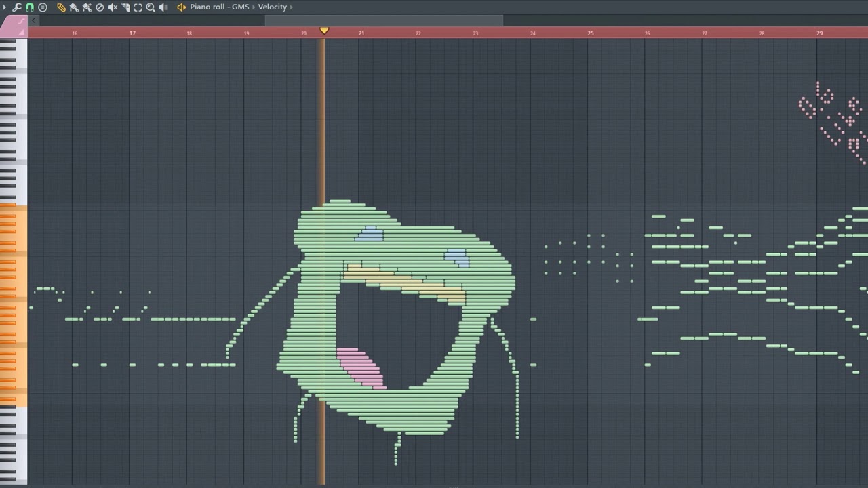Open the wrench Tools menu
Screen dimensions: 868x488
coord(17,7)
